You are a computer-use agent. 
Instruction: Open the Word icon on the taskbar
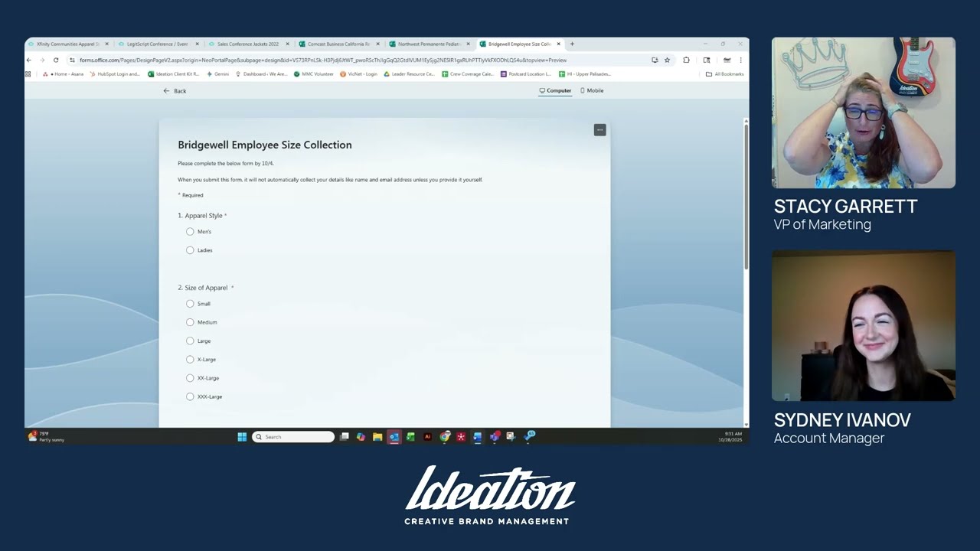(x=478, y=437)
